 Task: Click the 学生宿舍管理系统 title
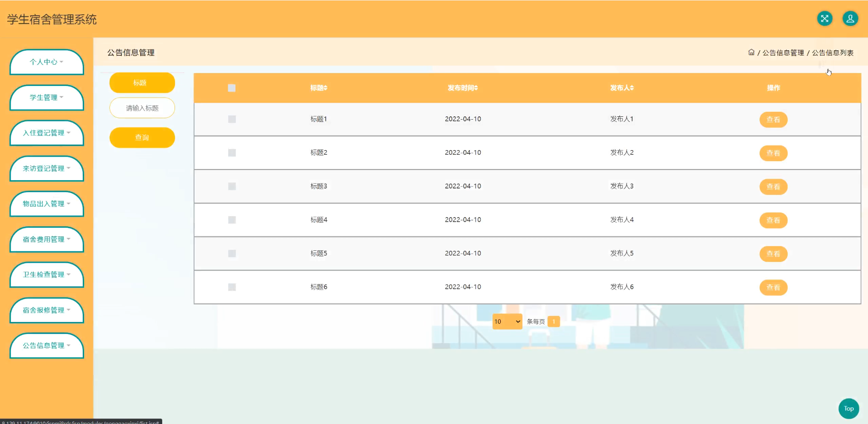[52, 19]
